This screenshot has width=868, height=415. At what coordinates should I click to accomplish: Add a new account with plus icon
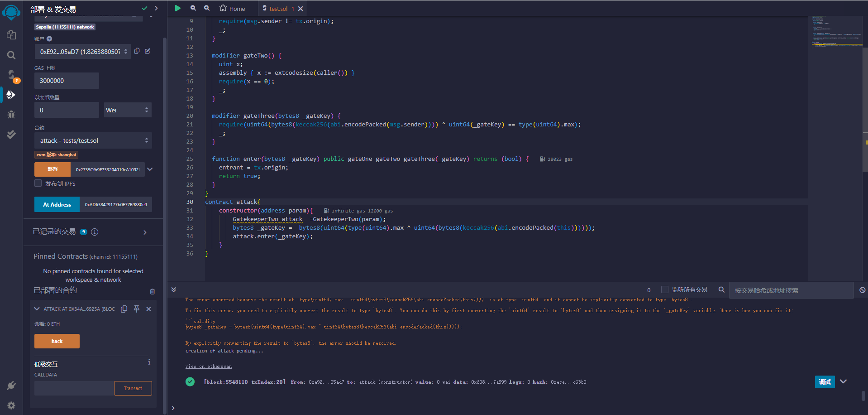click(x=49, y=39)
